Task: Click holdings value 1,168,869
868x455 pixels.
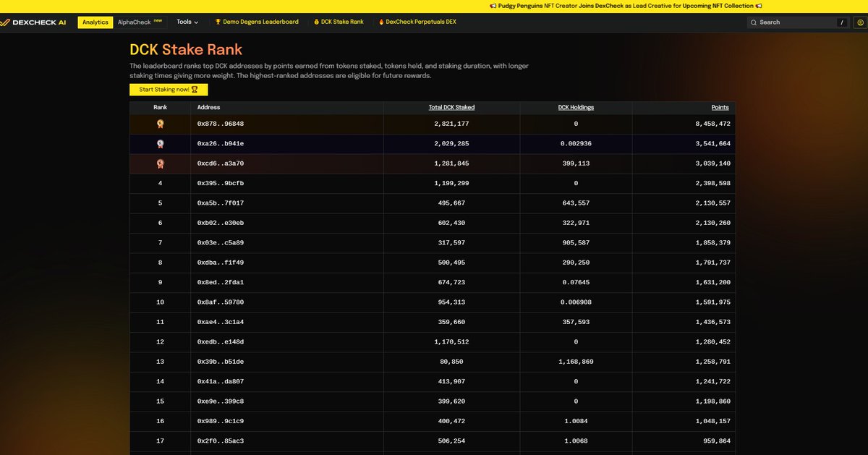Action: [576, 362]
